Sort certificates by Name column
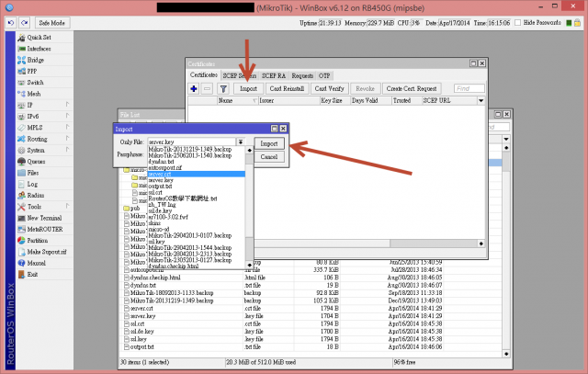The image size is (588, 374). click(x=238, y=100)
